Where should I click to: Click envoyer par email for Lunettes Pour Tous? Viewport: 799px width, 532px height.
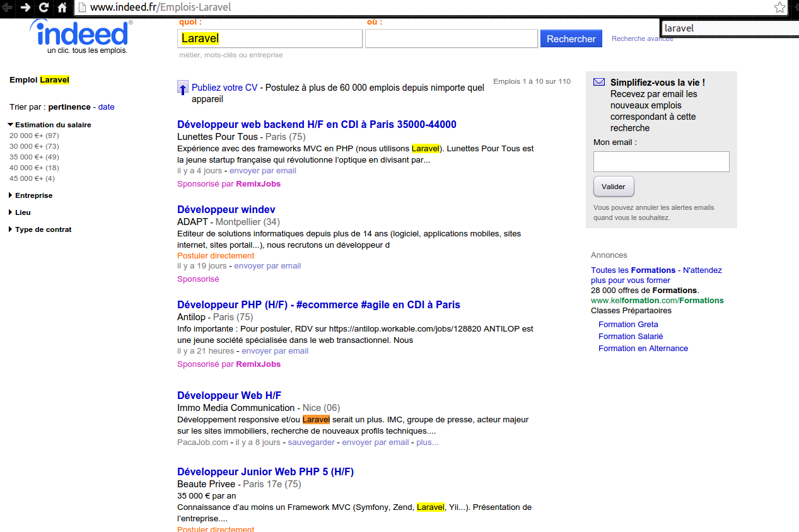[263, 171]
